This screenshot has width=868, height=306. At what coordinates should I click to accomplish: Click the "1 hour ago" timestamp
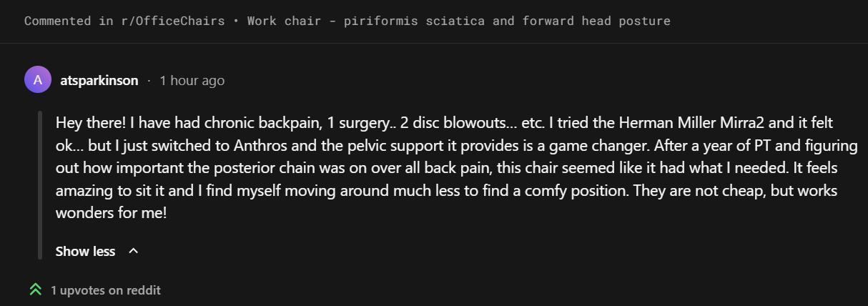pyautogui.click(x=192, y=81)
